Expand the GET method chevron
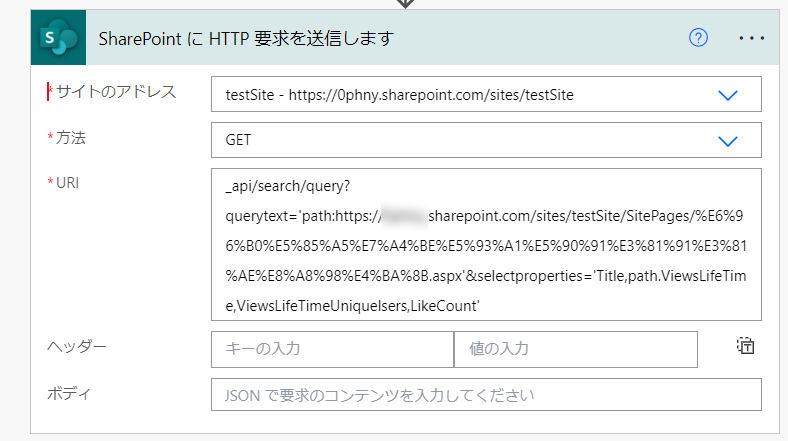The image size is (788, 441). (x=728, y=141)
